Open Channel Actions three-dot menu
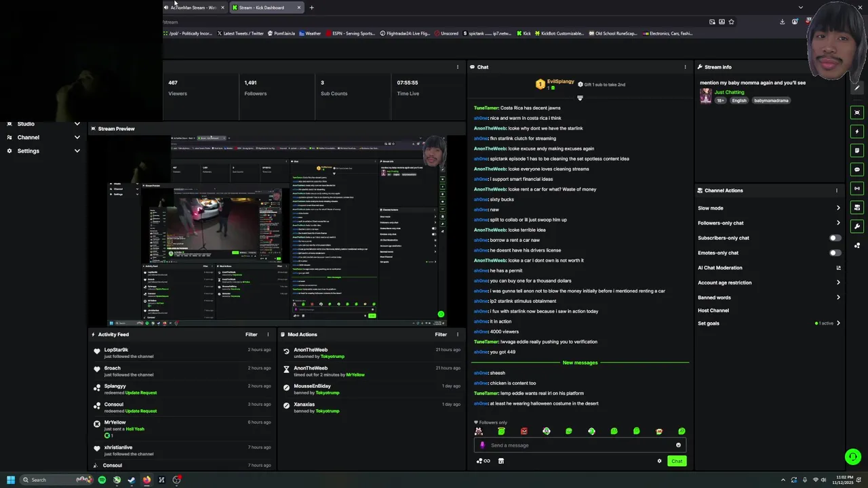The height and width of the screenshot is (488, 868). tap(837, 190)
